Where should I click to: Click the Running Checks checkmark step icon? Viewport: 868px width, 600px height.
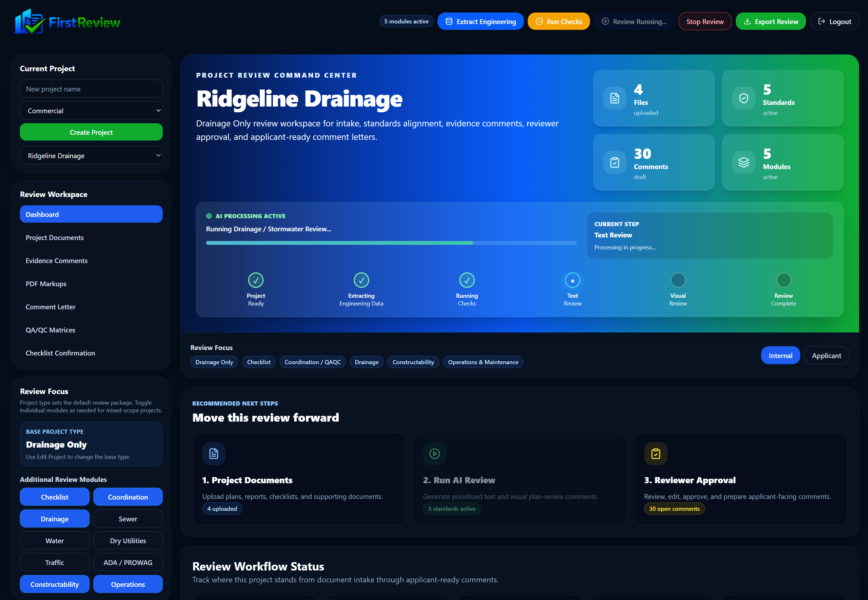click(467, 280)
